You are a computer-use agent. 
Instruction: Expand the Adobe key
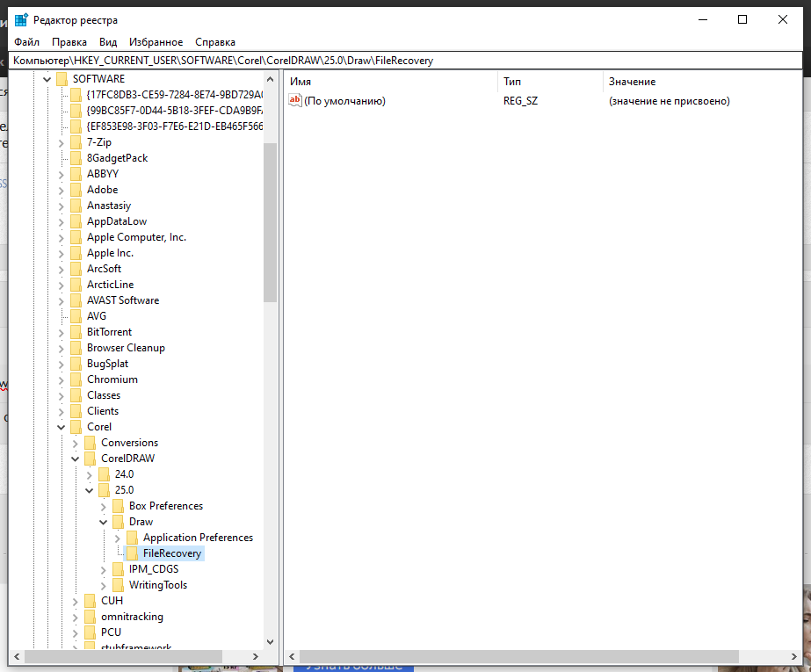click(61, 191)
